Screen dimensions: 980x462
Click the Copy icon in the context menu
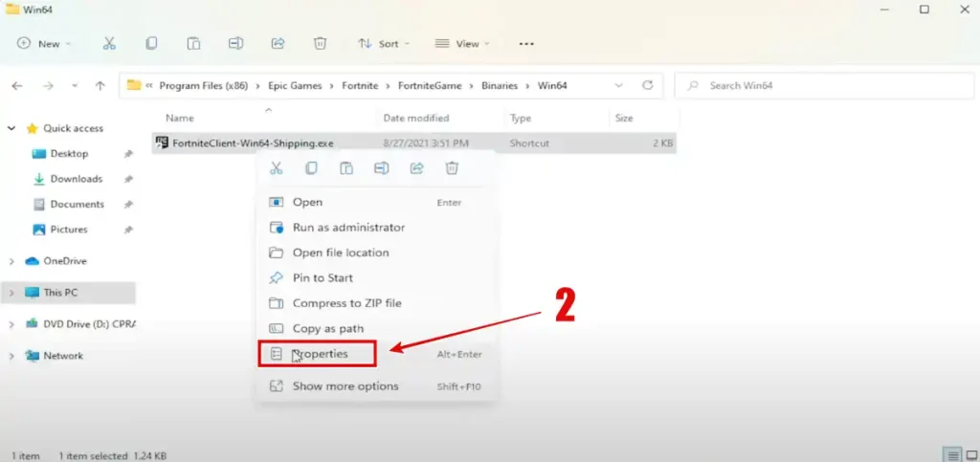click(311, 168)
